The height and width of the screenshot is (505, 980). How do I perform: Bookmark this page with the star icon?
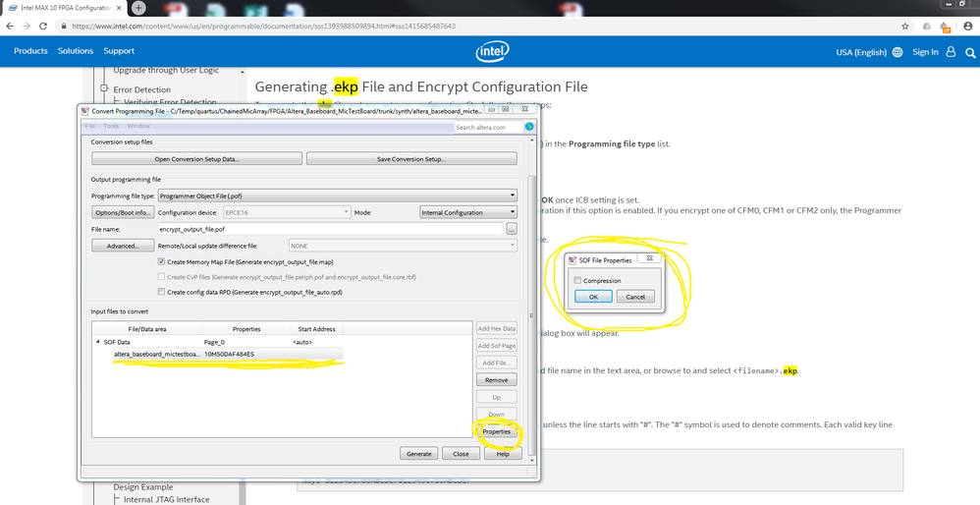[x=905, y=27]
